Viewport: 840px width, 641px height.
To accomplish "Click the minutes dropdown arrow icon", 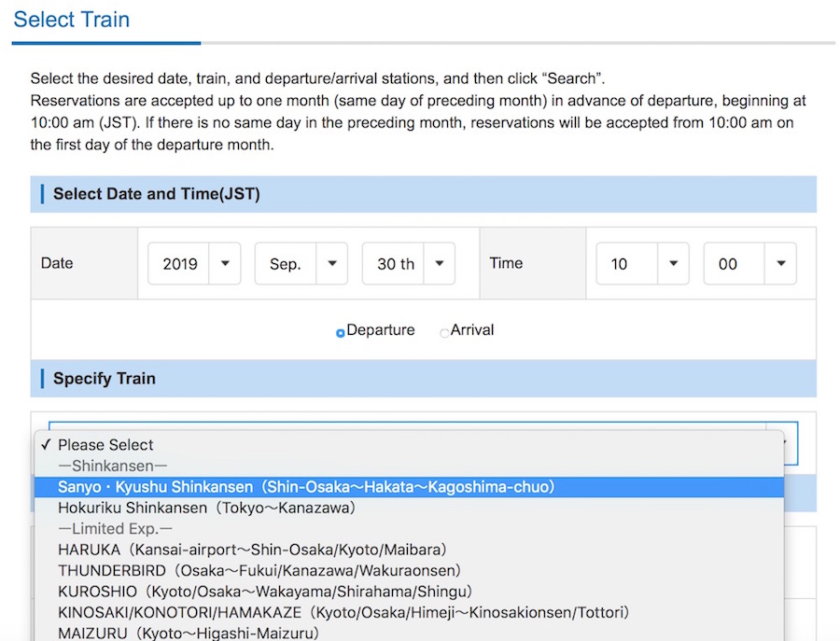I will [780, 264].
